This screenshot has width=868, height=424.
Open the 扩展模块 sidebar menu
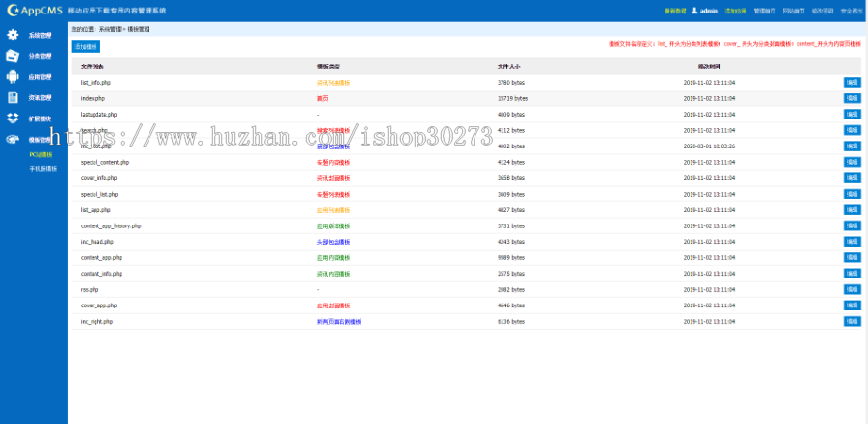click(x=40, y=119)
